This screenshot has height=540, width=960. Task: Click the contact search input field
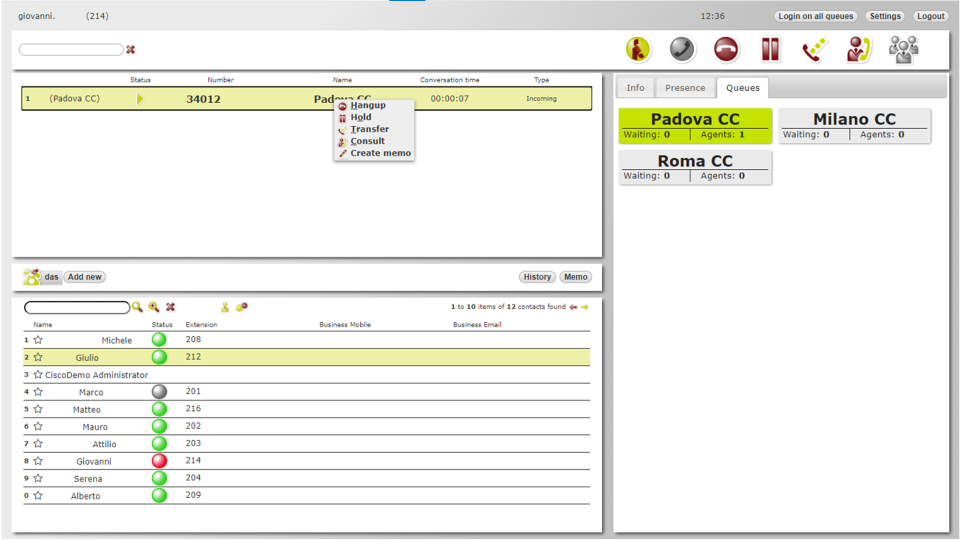click(77, 307)
